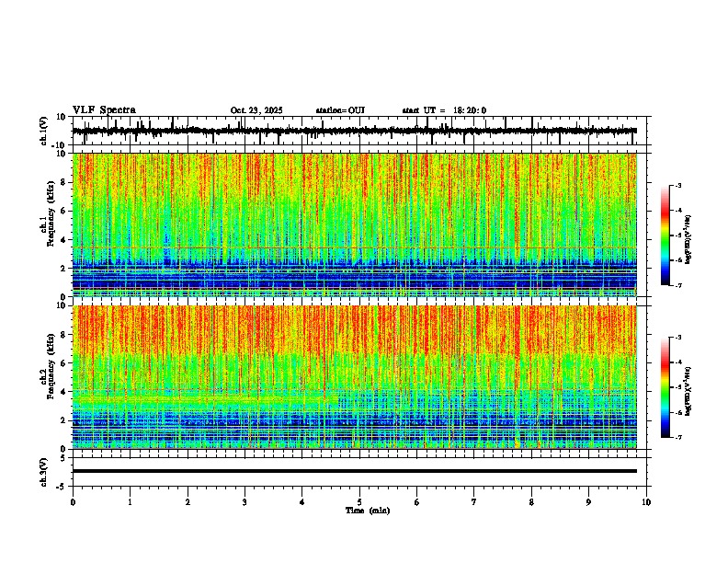
Task: Click the ch.1 "Frequency (kHz)" axis label
Action: [x=51, y=213]
